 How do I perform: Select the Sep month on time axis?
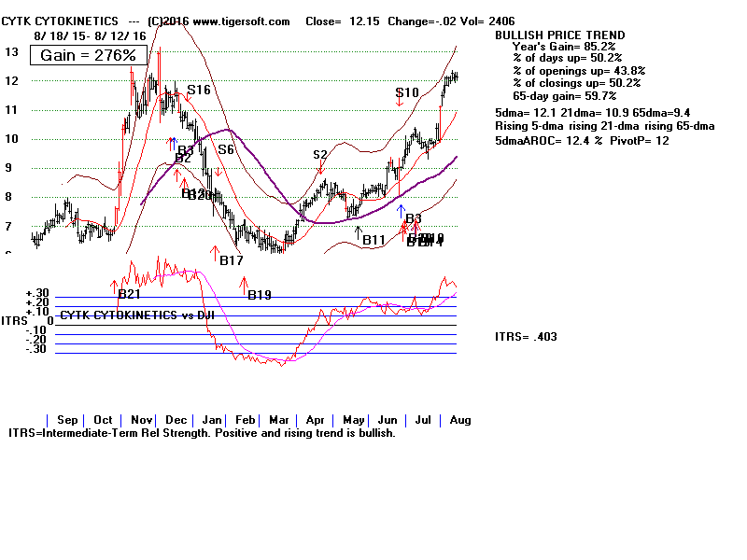click(67, 420)
